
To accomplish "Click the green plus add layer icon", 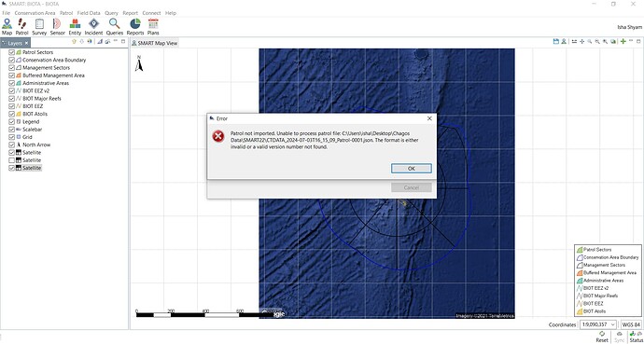I will point(623,41).
